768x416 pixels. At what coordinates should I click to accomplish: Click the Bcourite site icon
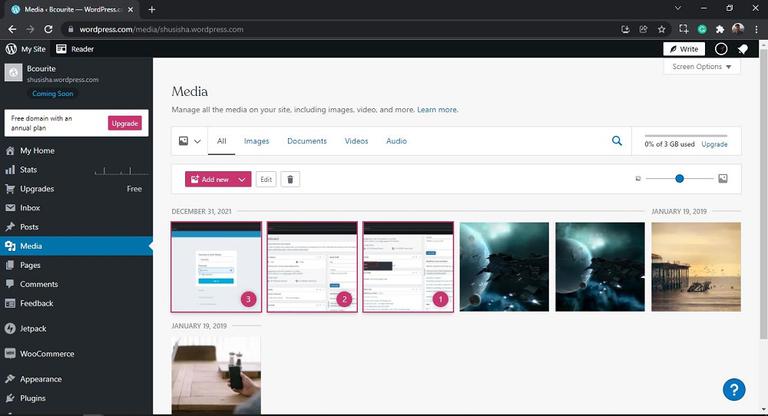13,73
